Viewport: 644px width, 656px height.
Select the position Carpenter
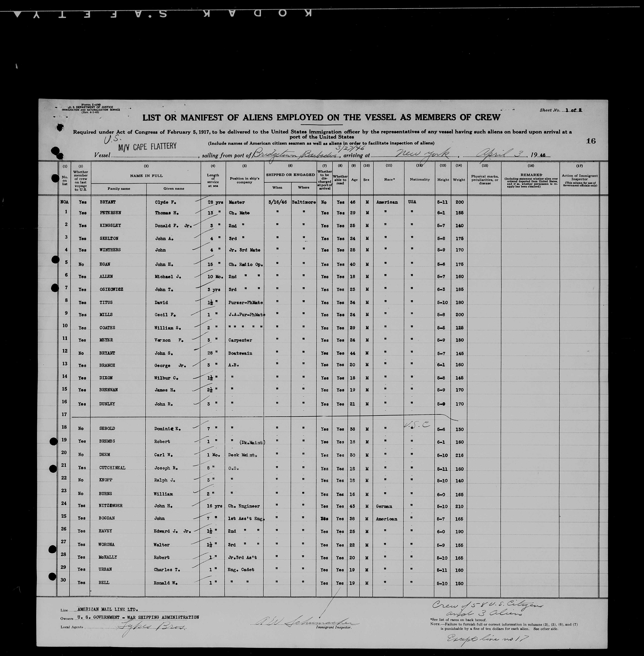240,340
